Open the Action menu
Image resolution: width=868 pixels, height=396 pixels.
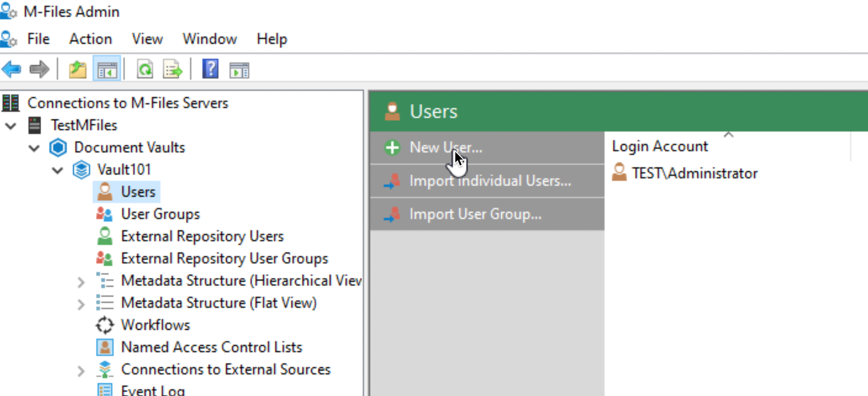(91, 39)
